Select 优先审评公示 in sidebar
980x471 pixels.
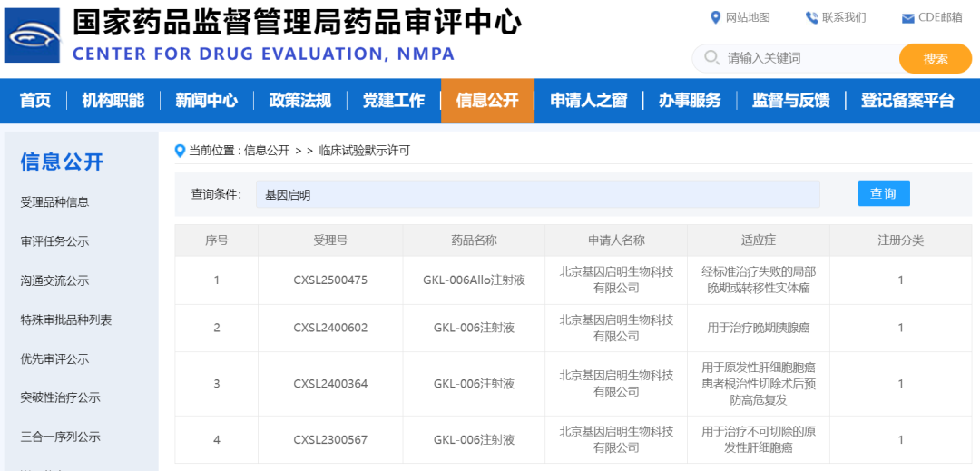click(x=55, y=359)
